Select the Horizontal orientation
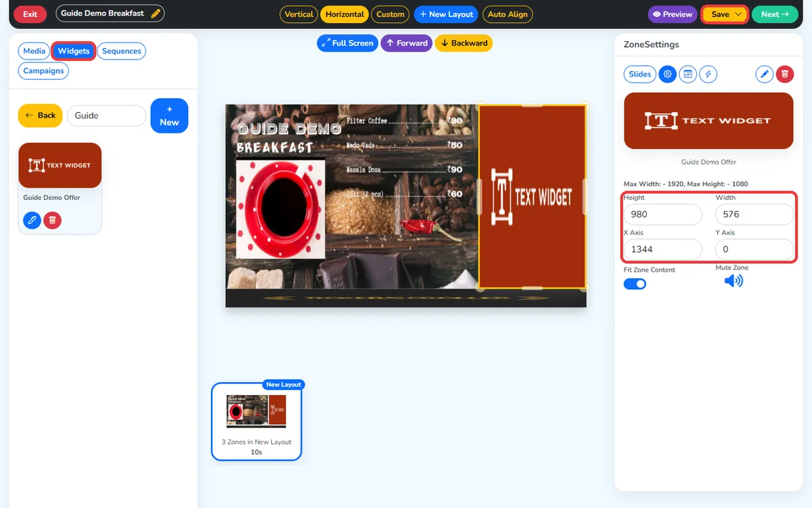This screenshot has height=508, width=812. (x=344, y=14)
